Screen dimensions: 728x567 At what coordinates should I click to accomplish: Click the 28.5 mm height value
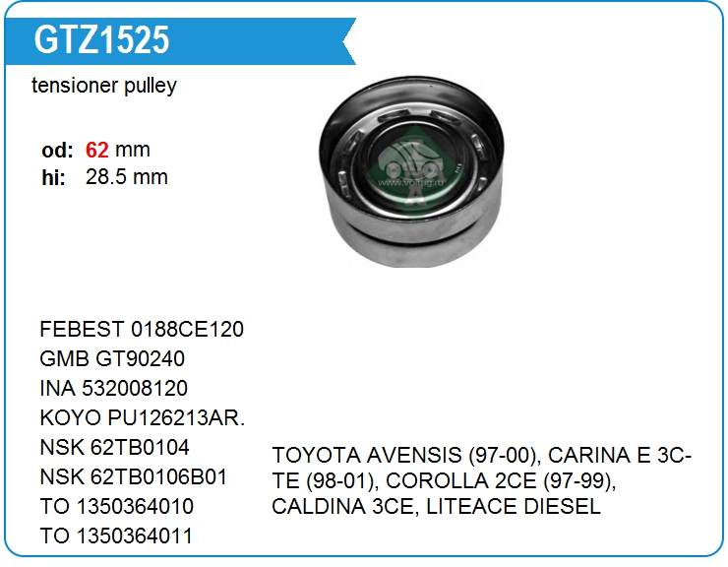click(126, 177)
